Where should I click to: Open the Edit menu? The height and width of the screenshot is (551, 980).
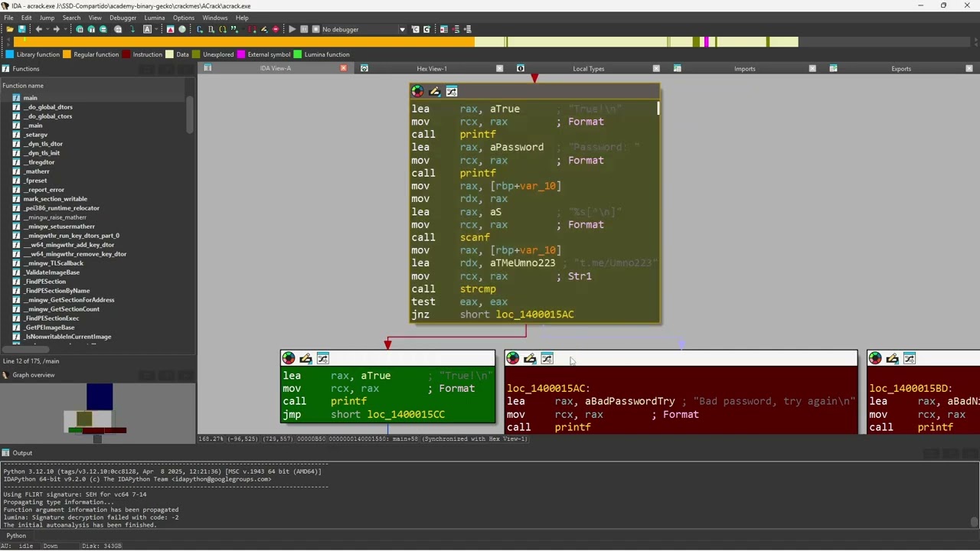tap(27, 18)
